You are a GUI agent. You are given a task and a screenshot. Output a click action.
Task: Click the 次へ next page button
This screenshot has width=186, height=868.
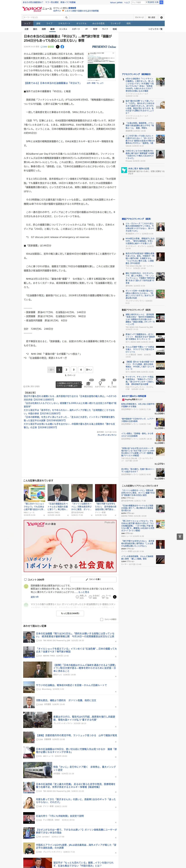click(x=89, y=370)
